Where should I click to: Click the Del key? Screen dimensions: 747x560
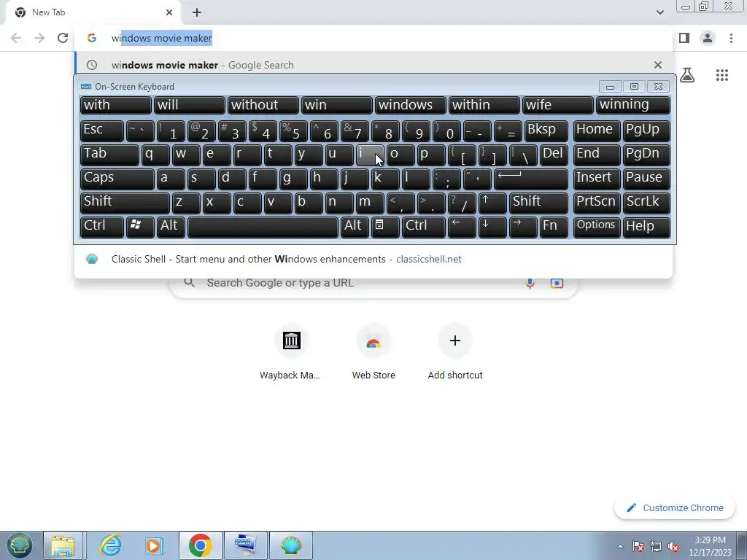click(554, 155)
